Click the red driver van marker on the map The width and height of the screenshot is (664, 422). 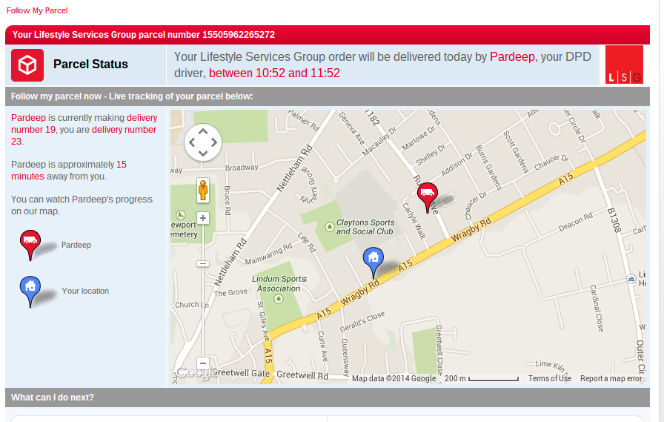tap(427, 197)
